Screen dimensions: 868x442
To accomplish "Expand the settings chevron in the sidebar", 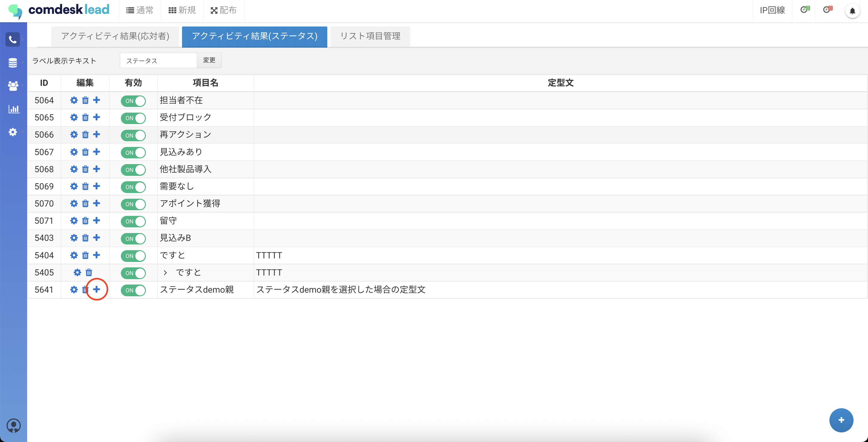I will pos(23,132).
